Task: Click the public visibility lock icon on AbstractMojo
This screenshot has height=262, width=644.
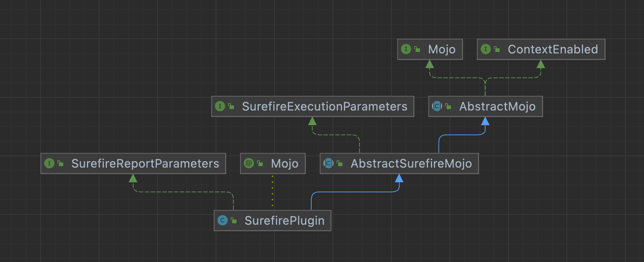Action: click(448, 106)
